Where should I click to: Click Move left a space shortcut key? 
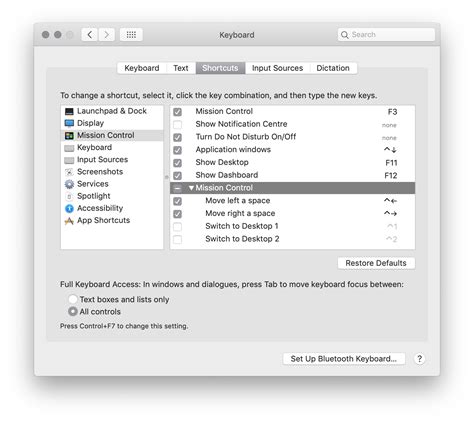coord(390,201)
